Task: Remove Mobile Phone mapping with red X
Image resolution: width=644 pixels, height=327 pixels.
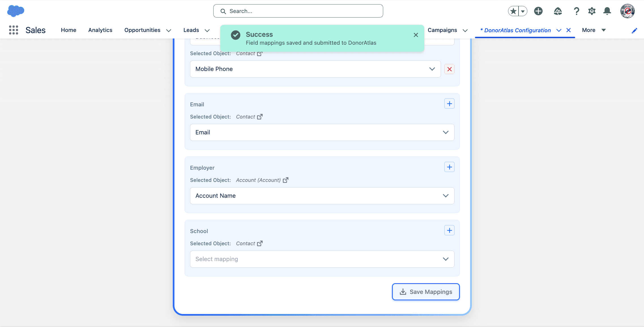Action: (449, 69)
